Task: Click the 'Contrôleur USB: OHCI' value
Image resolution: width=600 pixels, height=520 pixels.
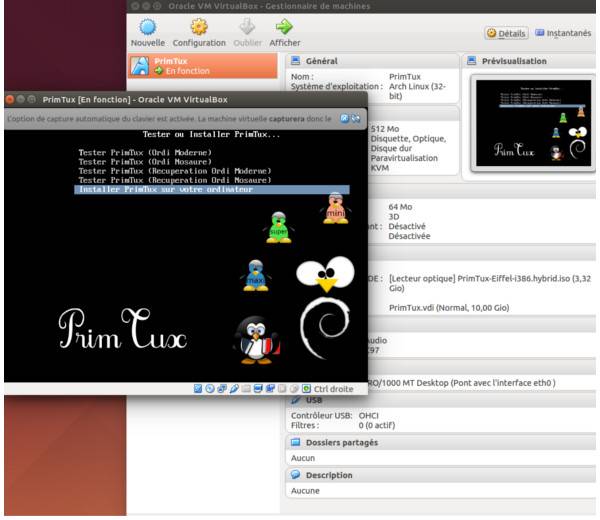Action: (368, 416)
